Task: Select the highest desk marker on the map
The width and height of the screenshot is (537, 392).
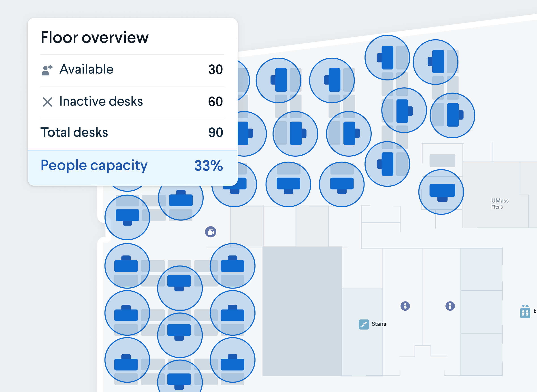Action: click(387, 58)
